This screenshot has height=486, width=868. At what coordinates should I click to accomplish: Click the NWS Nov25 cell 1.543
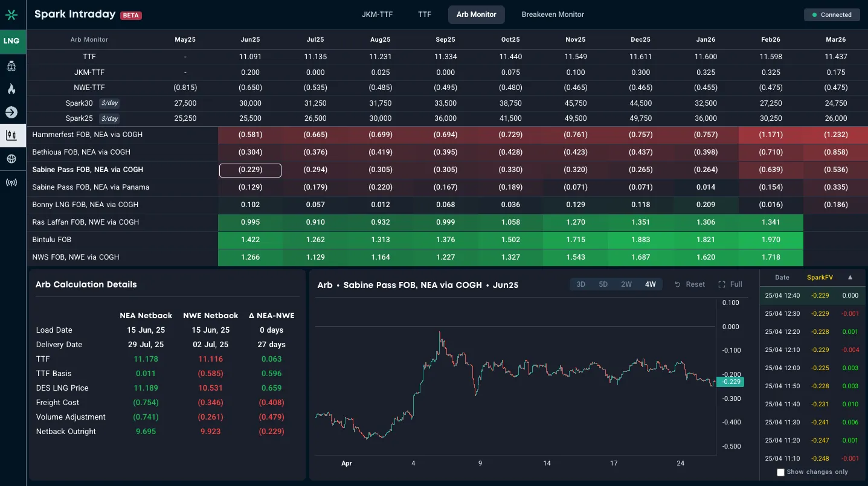pyautogui.click(x=576, y=257)
